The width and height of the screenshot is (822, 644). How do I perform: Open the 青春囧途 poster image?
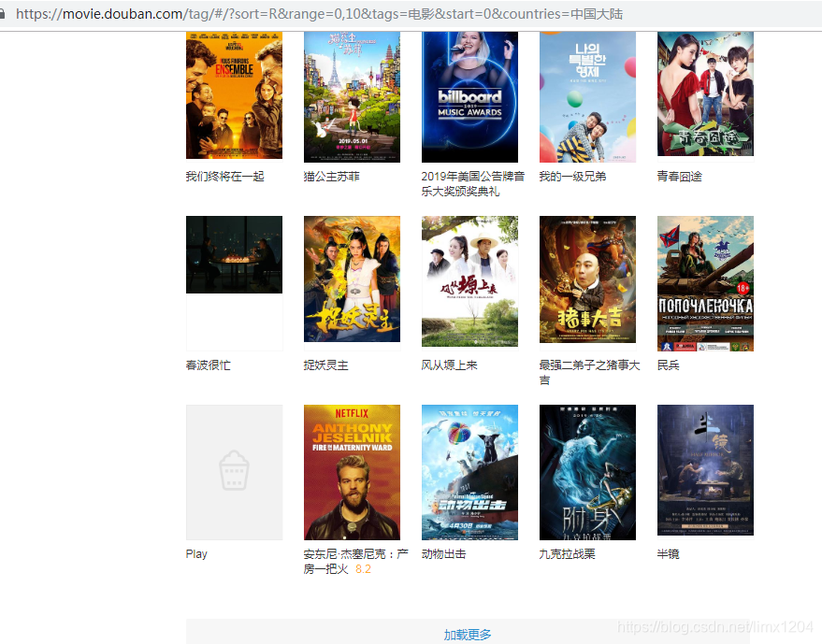tap(706, 93)
